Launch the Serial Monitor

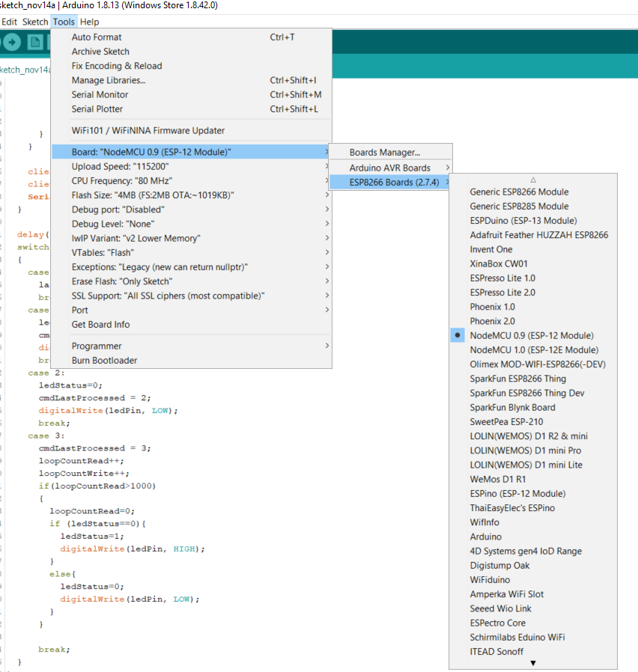click(x=192, y=95)
